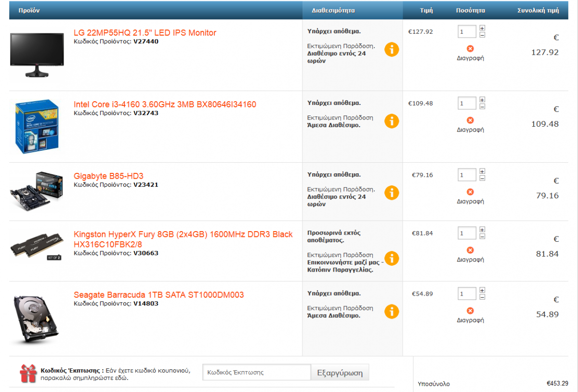Click the Συνολική τιμή column header

pyautogui.click(x=538, y=10)
